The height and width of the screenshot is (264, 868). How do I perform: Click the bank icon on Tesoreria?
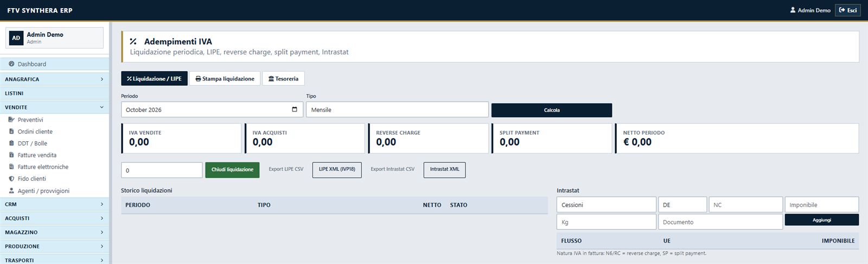click(271, 79)
